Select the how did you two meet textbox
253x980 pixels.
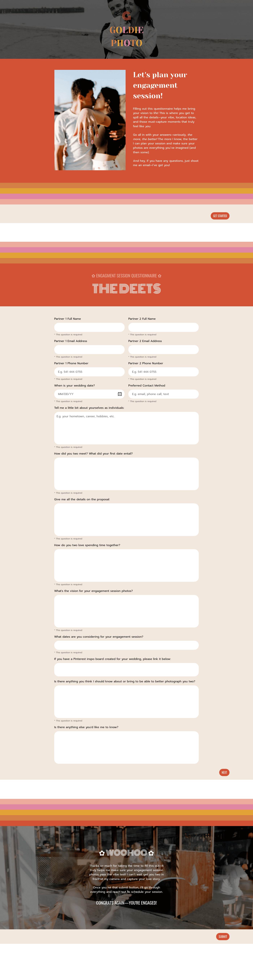tap(126, 474)
